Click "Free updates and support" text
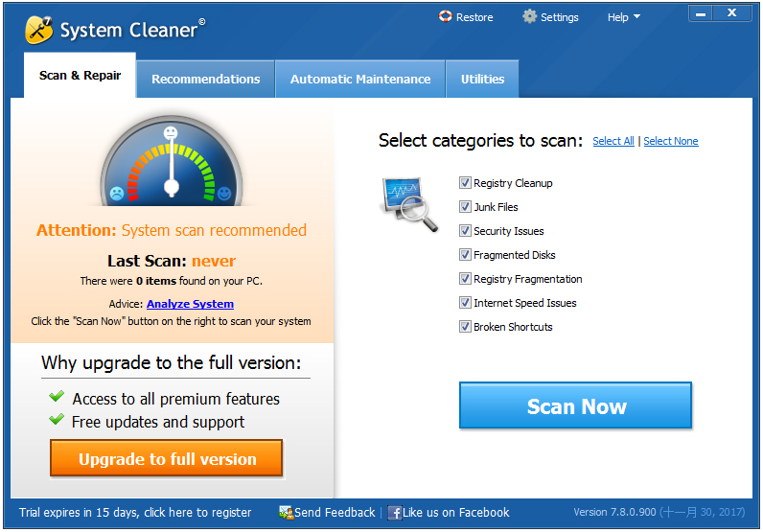The image size is (763, 532). (x=158, y=422)
